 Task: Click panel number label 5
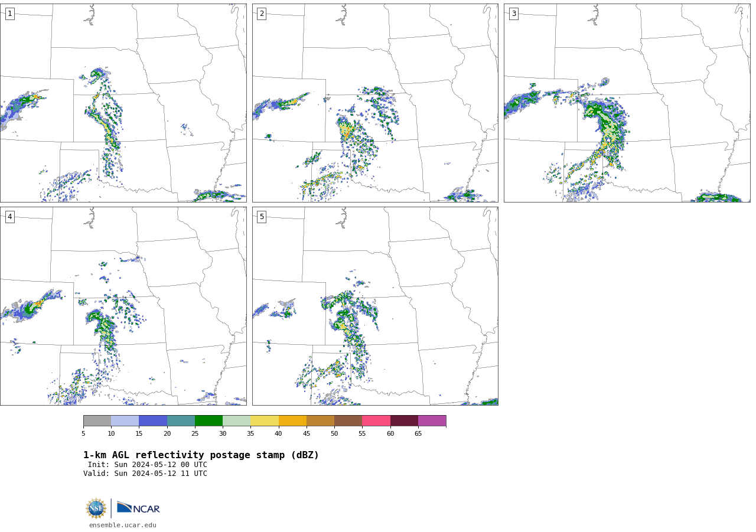pos(262,217)
